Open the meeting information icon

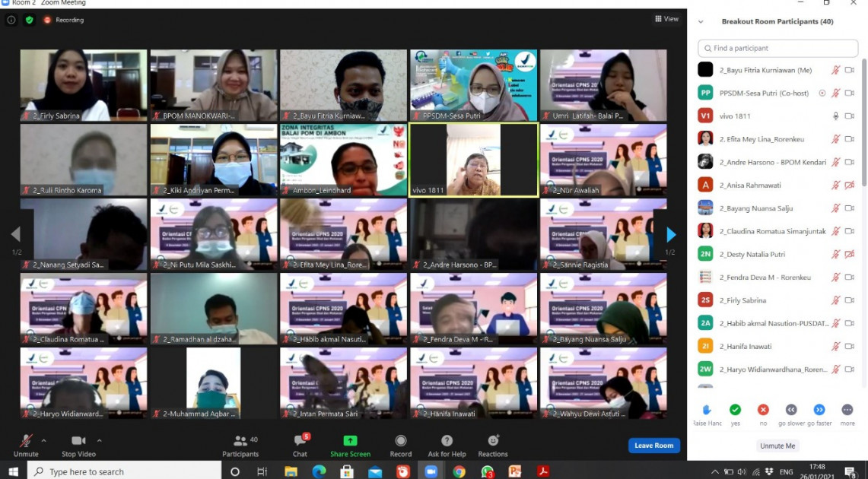click(11, 20)
